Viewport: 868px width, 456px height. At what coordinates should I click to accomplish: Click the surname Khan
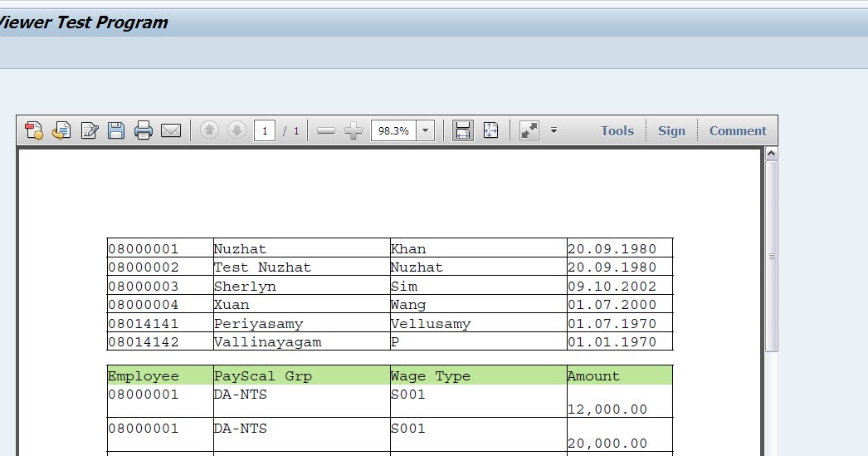(x=408, y=249)
